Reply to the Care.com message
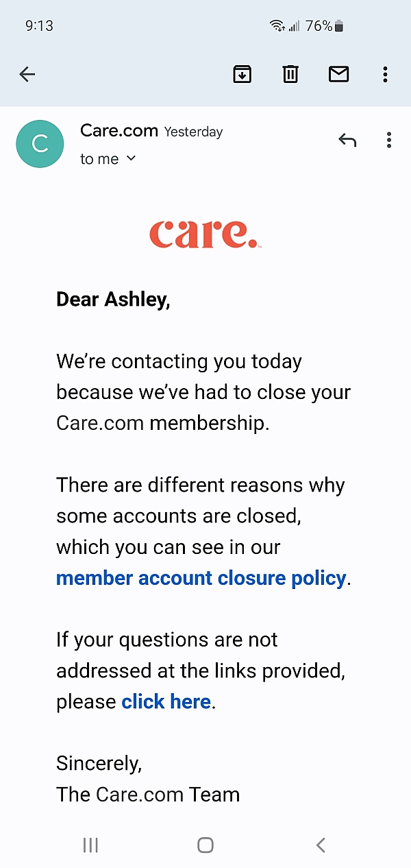This screenshot has height=868, width=411. tap(347, 141)
